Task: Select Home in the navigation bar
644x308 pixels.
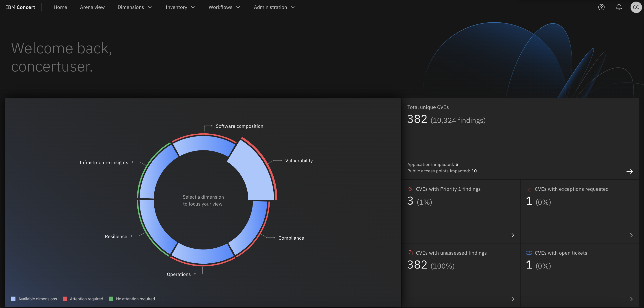Action: coord(60,7)
